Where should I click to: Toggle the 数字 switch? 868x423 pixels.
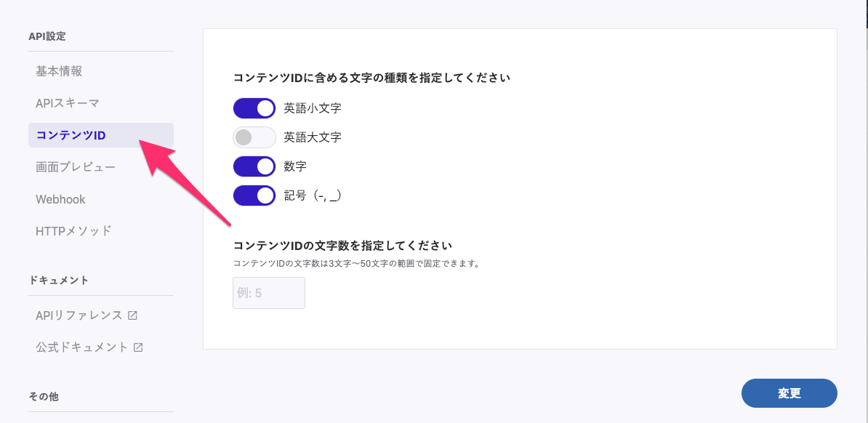pyautogui.click(x=254, y=166)
